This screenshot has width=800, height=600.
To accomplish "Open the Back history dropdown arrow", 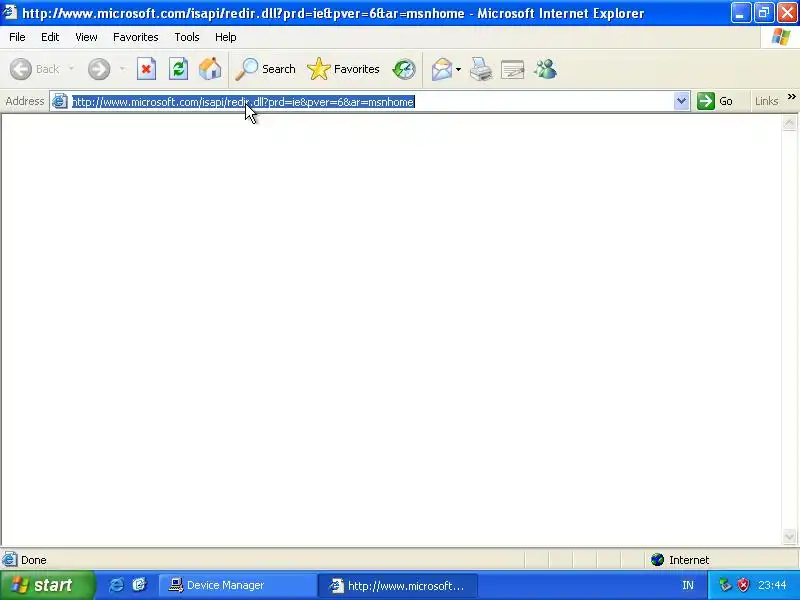I will pyautogui.click(x=71, y=69).
